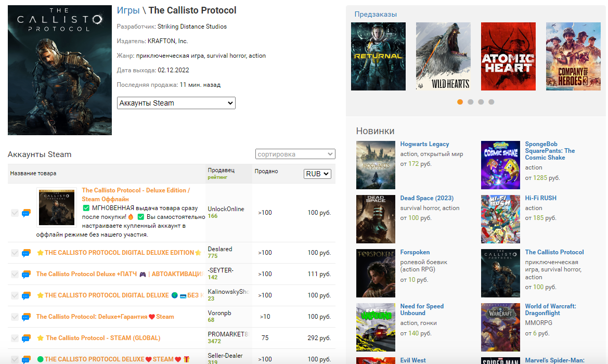
Task: Click рейтинг label under Продавец header
Action: tap(217, 177)
